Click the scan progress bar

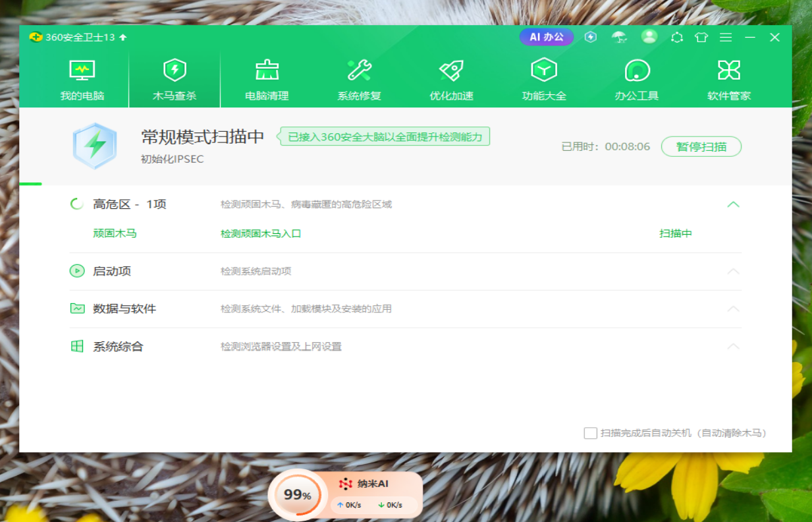(406, 184)
